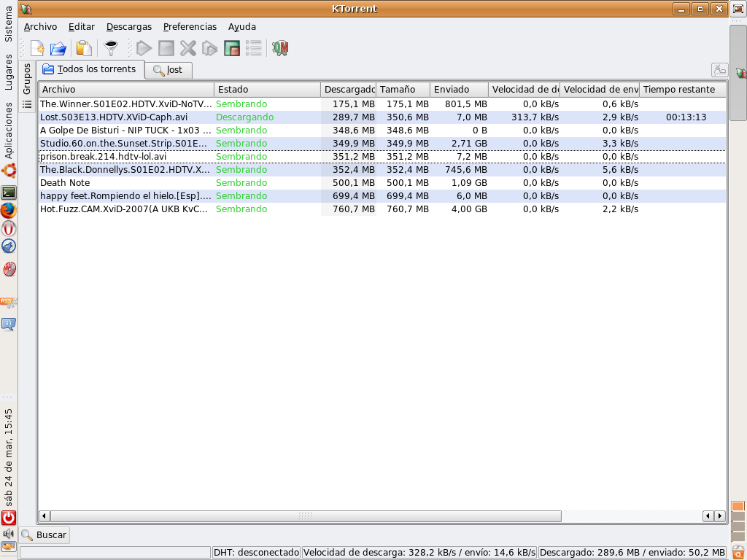The image size is (747, 560).
Task: Open the Queue Manager QM icon
Action: point(280,48)
